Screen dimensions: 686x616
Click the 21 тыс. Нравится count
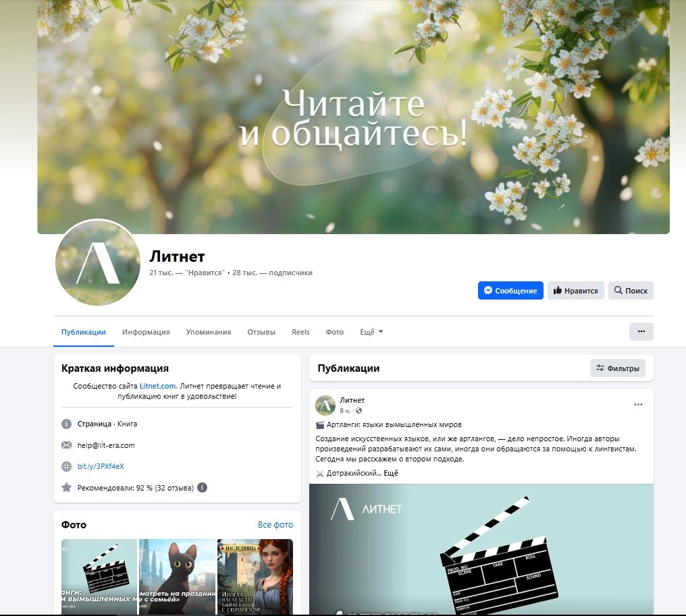tap(187, 273)
